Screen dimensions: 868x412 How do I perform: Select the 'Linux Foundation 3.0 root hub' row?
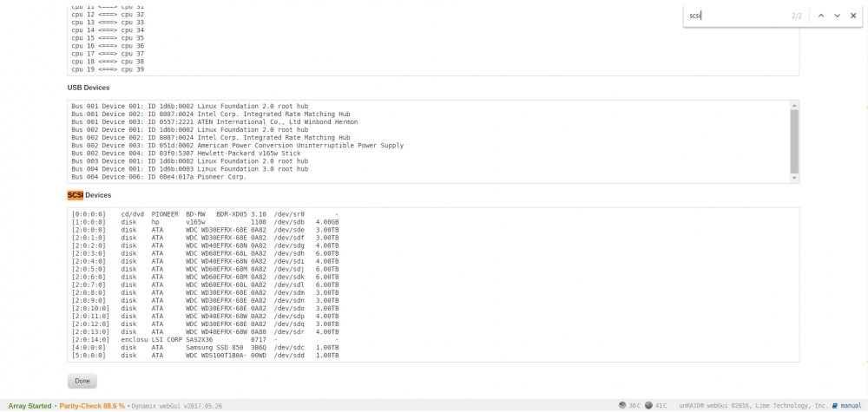point(190,169)
